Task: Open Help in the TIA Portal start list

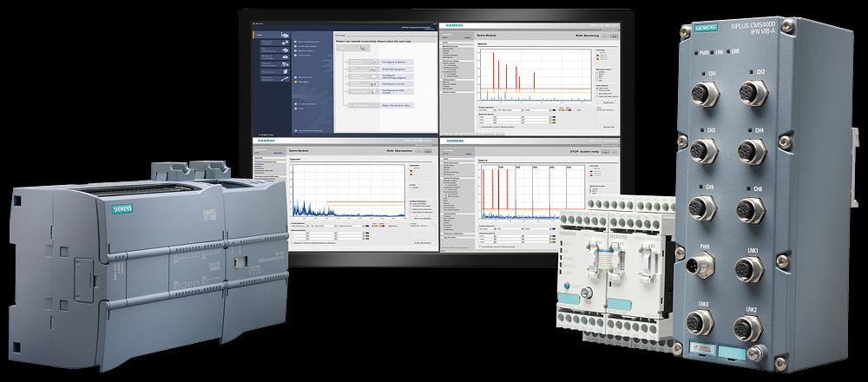Action: pos(299,109)
